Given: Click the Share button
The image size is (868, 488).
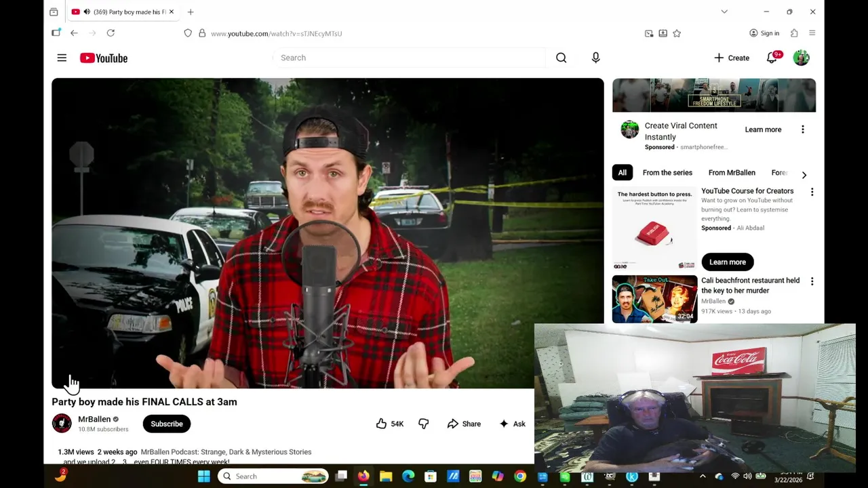Looking at the screenshot, I should [465, 424].
